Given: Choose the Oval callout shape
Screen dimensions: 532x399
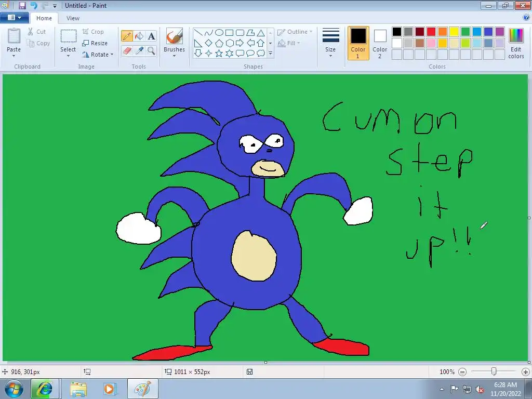Looking at the screenshot, I should point(250,54).
